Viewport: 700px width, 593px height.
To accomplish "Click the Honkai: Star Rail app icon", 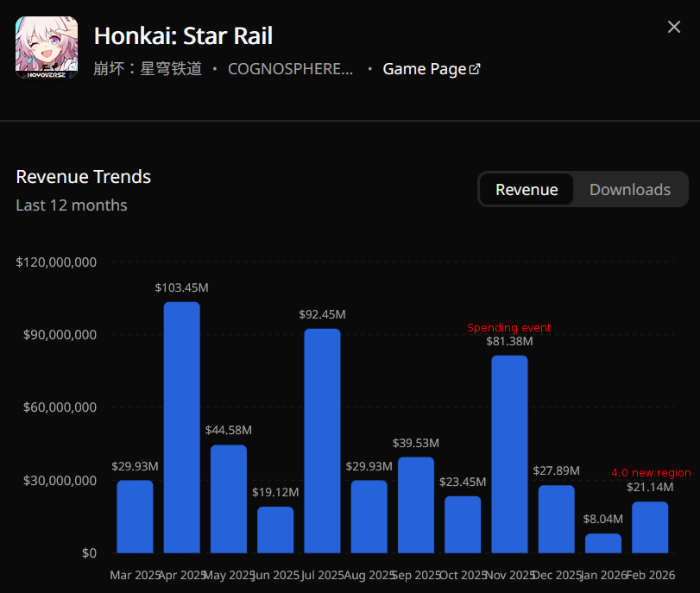I will [47, 47].
